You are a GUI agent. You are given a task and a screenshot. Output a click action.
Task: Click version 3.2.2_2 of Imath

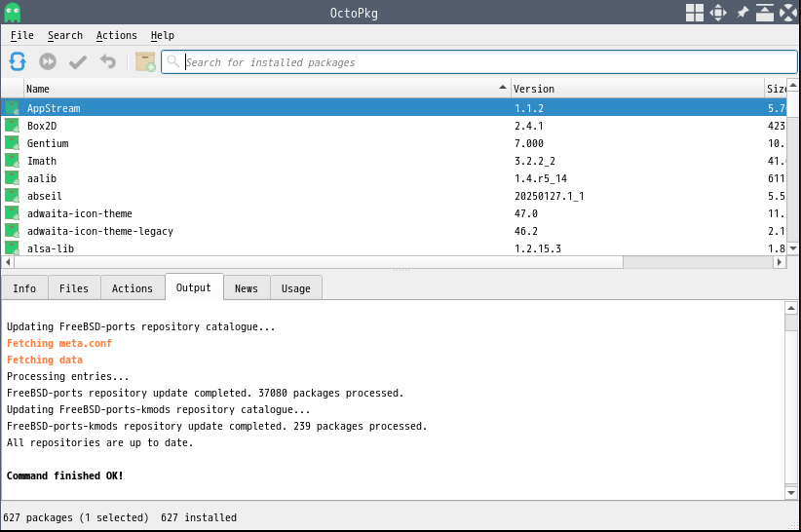click(534, 161)
